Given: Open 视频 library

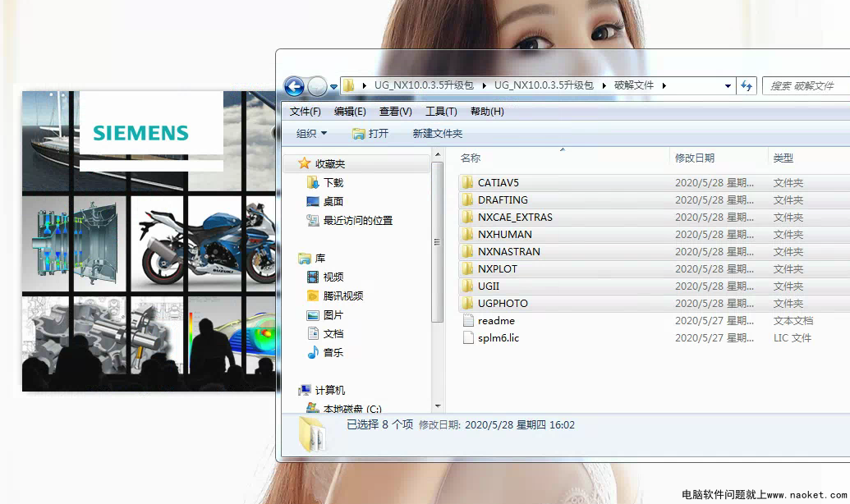Looking at the screenshot, I should click(x=325, y=277).
